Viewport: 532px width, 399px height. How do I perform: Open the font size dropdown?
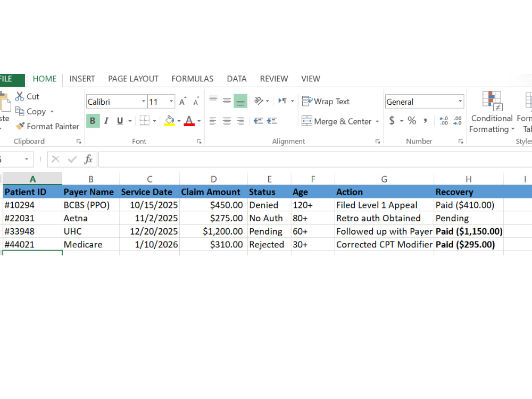click(171, 102)
